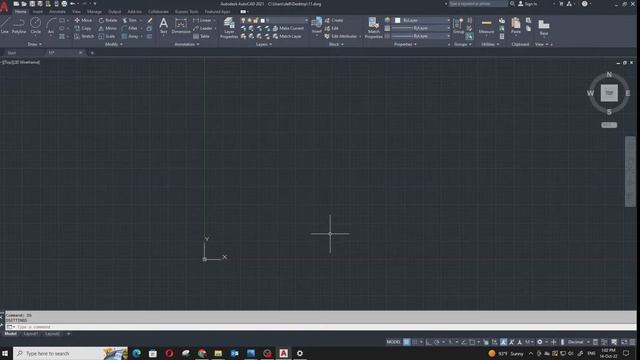
Task: Click the Array tool
Action: coord(130,36)
